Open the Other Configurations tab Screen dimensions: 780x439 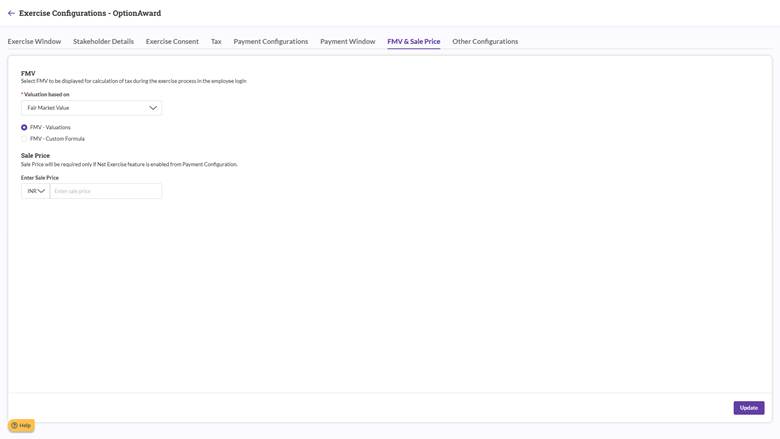[485, 41]
